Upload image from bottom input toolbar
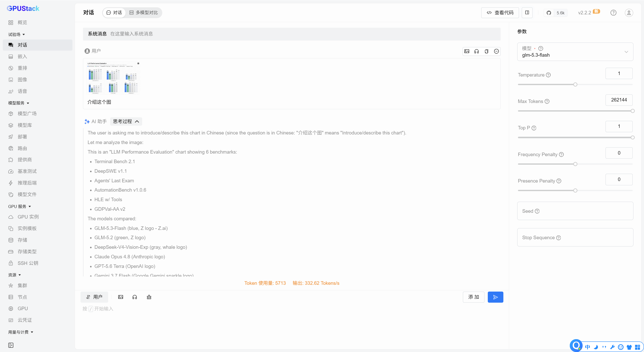 (x=120, y=297)
